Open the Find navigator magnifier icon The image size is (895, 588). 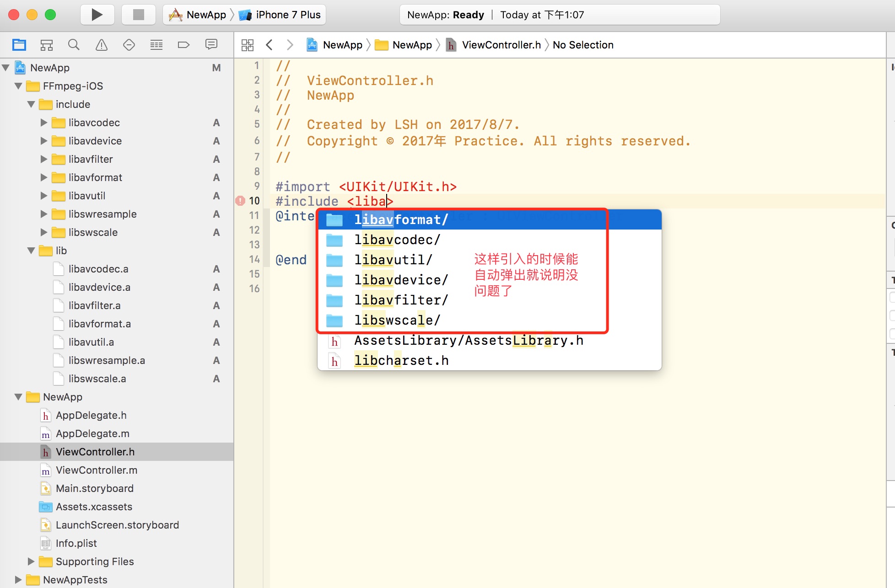74,45
